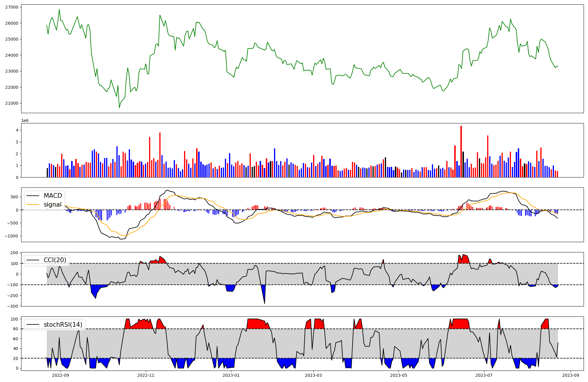Screen dimensions: 588x382
Task: Click the lowest point of green price line
Action: click(119, 108)
